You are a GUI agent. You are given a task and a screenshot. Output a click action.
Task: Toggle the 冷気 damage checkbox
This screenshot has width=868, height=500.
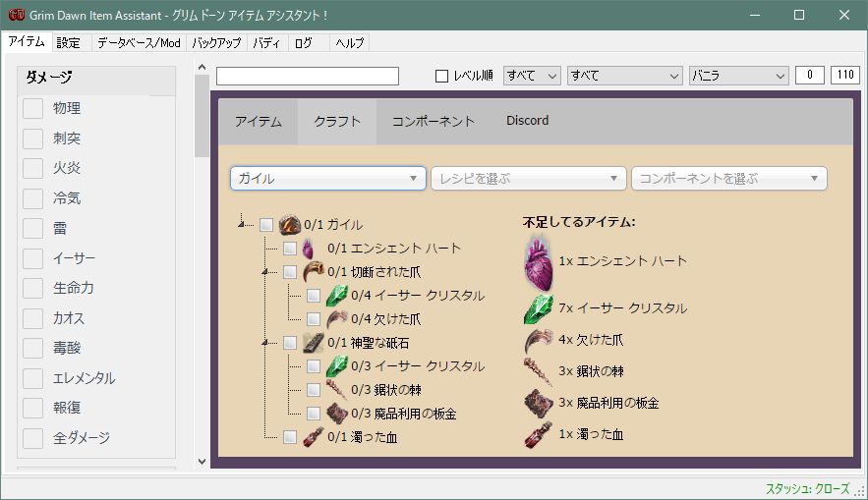click(32, 198)
